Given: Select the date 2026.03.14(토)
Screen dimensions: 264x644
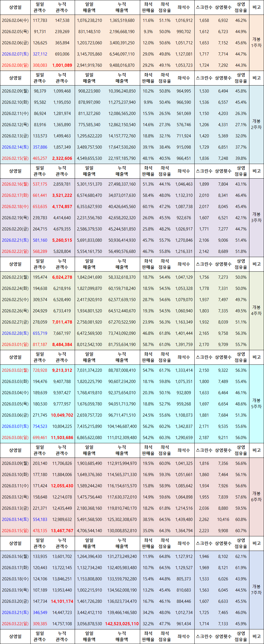Looking at the screenshot, I should pos(15,520).
